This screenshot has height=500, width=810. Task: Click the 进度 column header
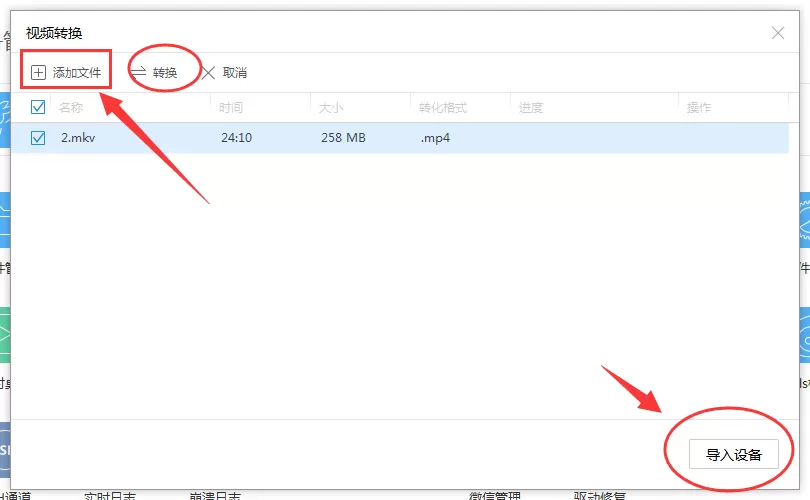531,107
